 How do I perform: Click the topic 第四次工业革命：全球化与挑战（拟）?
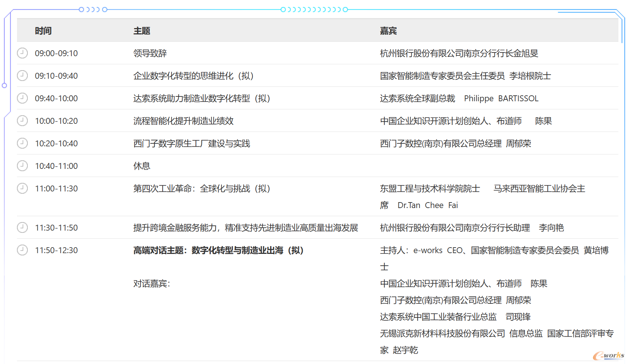tap(202, 188)
